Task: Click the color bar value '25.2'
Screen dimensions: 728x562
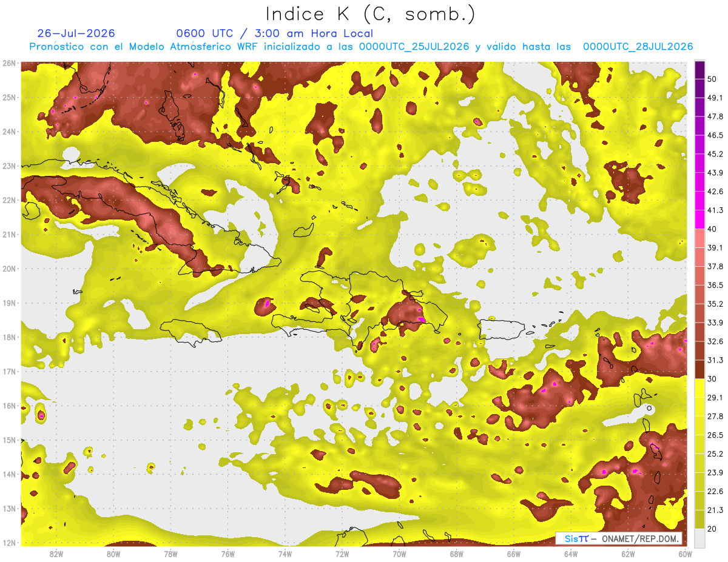Action: pyautogui.click(x=715, y=453)
